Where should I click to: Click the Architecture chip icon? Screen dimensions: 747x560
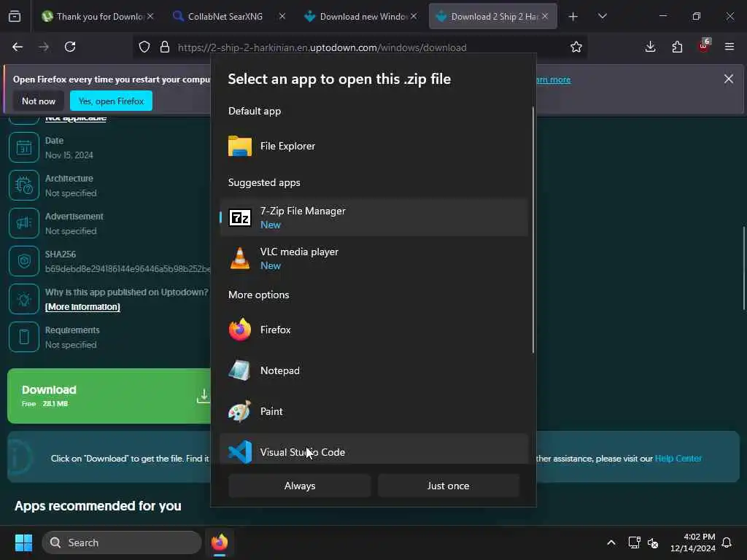point(24,185)
